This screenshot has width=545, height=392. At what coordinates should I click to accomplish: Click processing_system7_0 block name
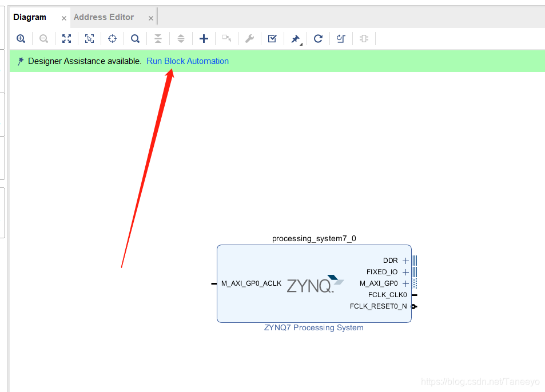point(314,238)
